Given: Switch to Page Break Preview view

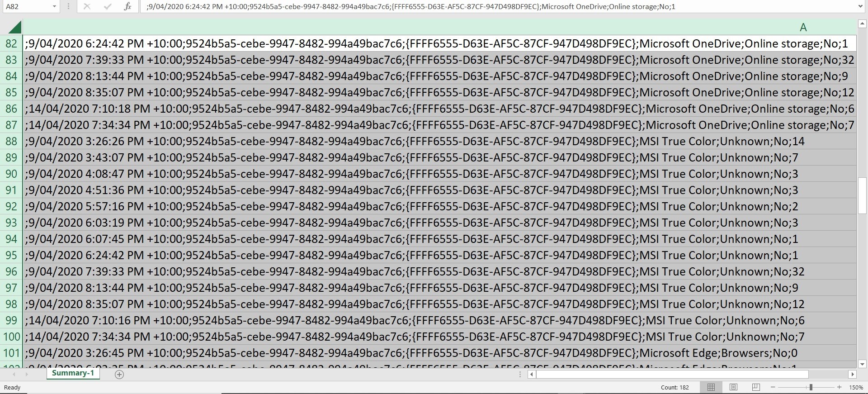Looking at the screenshot, I should (755, 387).
